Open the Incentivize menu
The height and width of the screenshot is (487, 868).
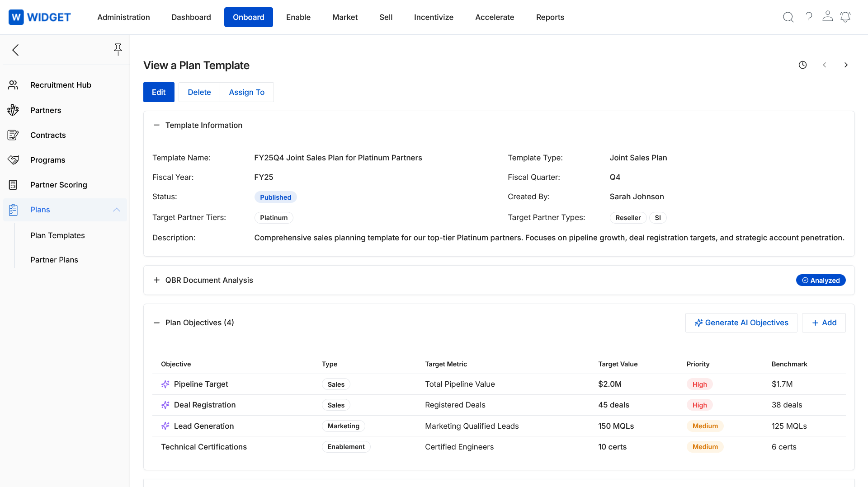434,17
